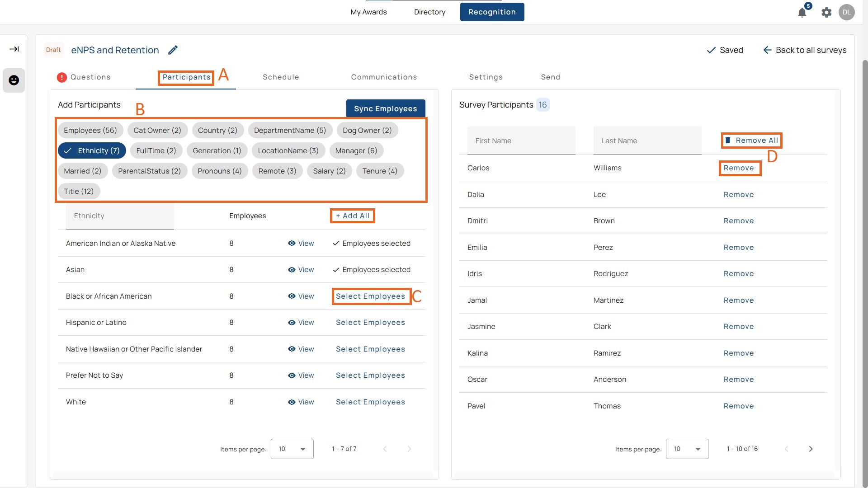This screenshot has width=868, height=488.
Task: View employees for Native Hawaiian or Other Pacific Islander
Action: [301, 349]
